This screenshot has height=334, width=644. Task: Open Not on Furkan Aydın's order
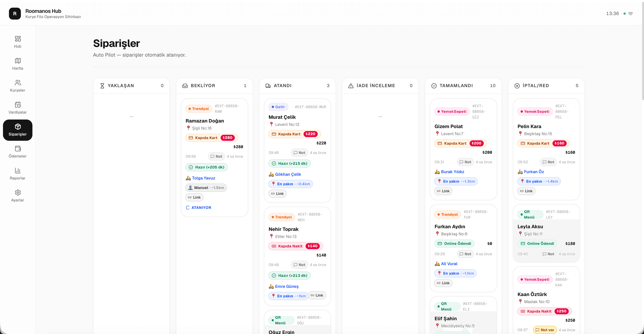465,254
